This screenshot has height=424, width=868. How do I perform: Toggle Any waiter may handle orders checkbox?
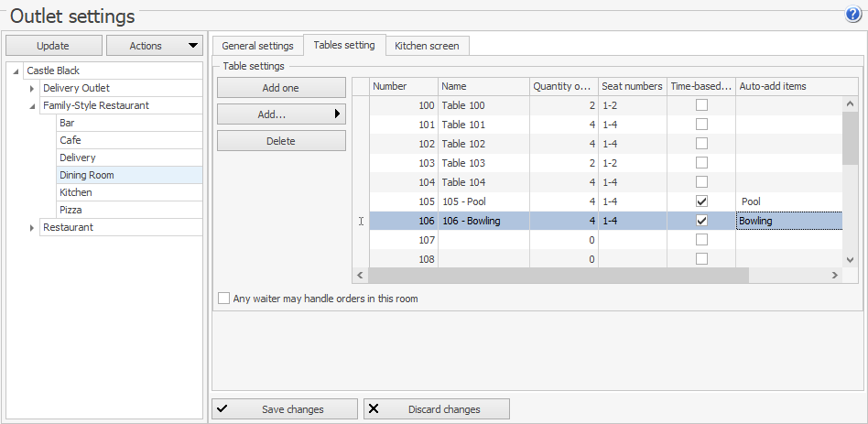224,299
